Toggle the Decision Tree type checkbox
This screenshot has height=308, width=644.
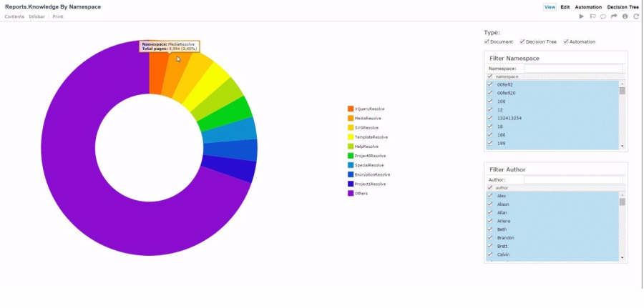tap(522, 41)
